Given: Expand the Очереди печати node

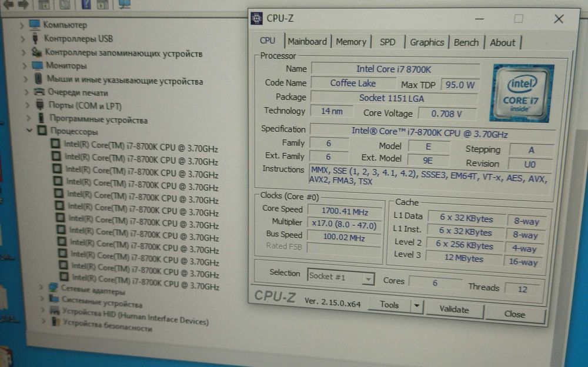Looking at the screenshot, I should click(x=26, y=92).
